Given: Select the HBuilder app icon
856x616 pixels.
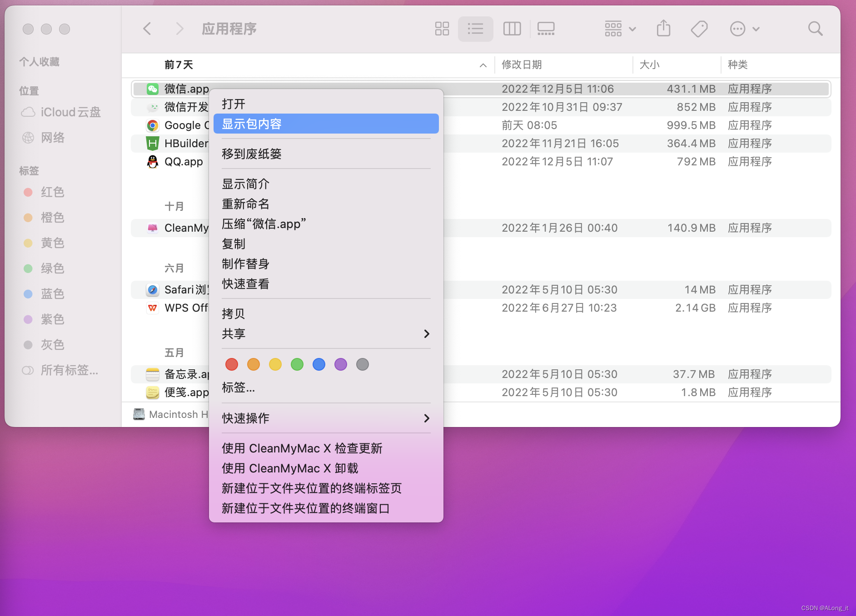Looking at the screenshot, I should pyautogui.click(x=153, y=144).
